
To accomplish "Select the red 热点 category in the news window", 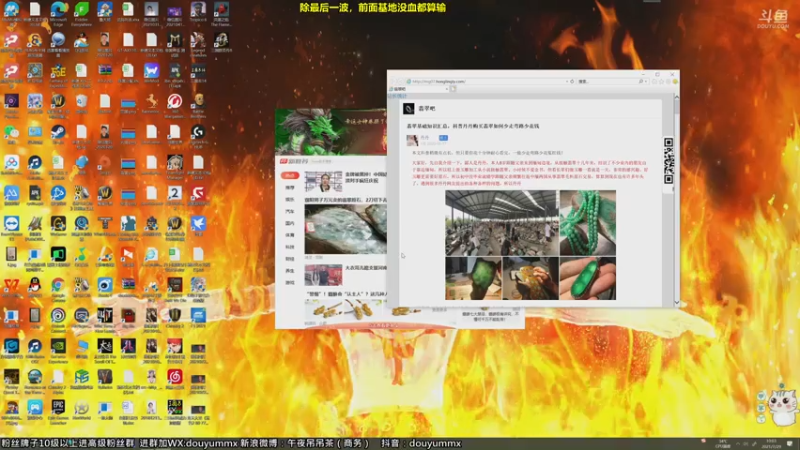I will click(x=290, y=175).
